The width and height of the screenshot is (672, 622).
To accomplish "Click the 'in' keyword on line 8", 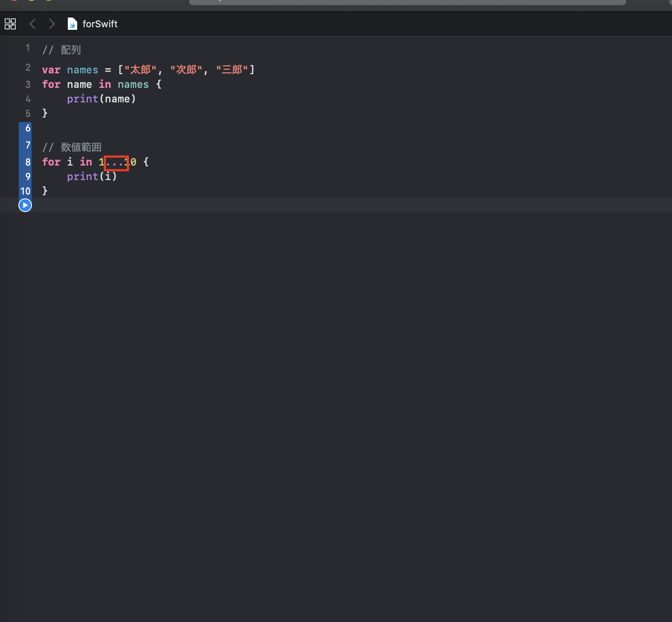I will click(86, 162).
